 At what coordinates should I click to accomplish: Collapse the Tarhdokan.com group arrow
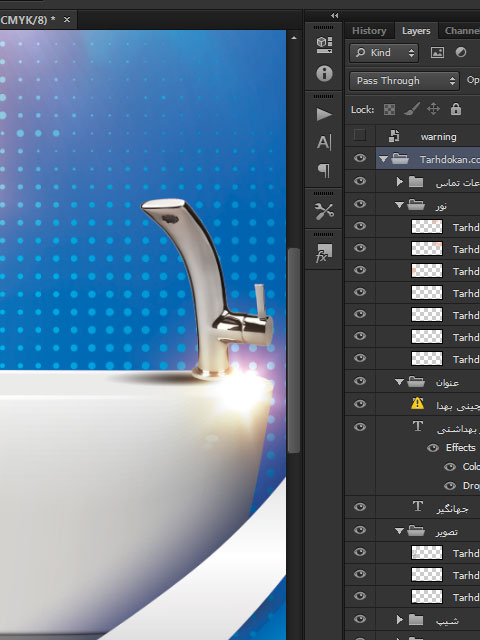coord(383,159)
